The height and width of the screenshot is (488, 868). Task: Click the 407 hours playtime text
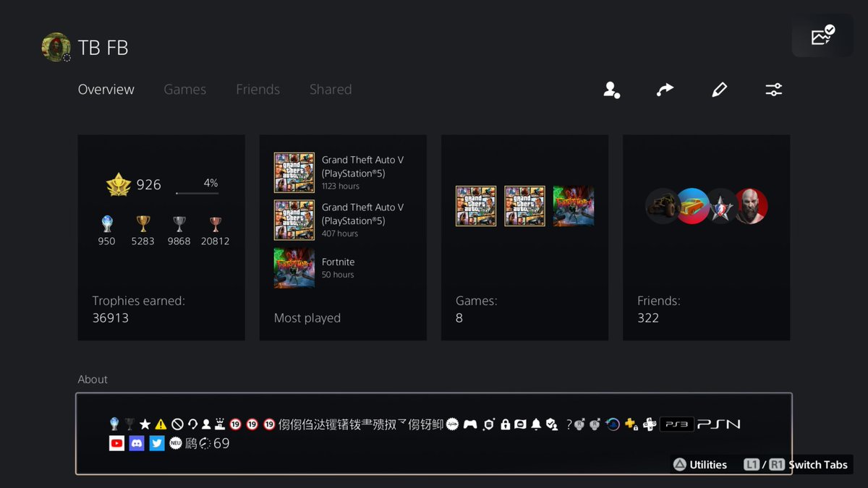pos(340,234)
